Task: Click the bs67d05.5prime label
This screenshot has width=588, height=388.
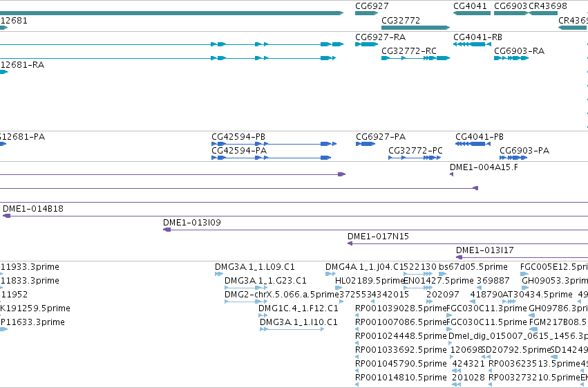Action: (x=473, y=267)
